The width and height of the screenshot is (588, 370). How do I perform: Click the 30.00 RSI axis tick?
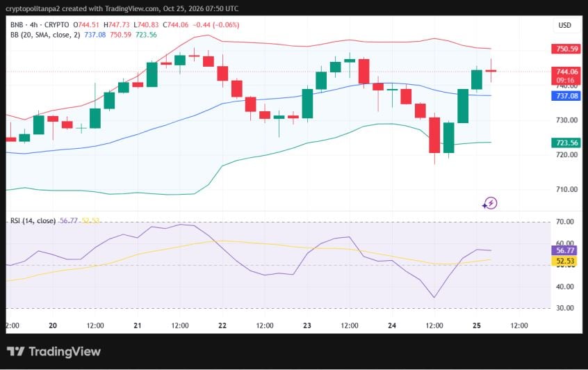point(565,307)
